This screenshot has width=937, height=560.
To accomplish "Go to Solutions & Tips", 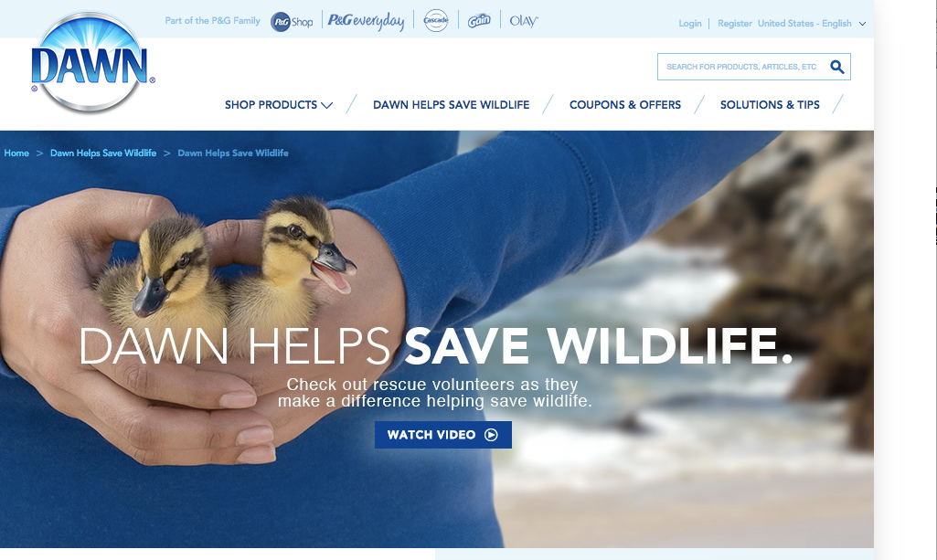I will point(770,104).
